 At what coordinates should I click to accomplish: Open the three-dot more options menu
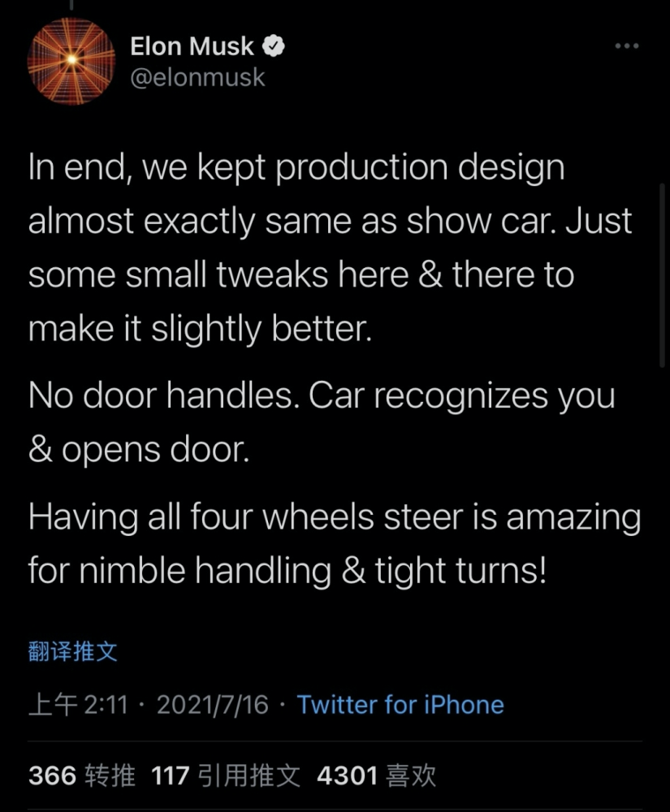pos(626,47)
